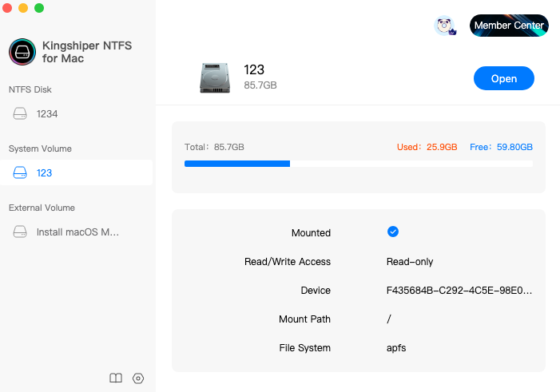Click the disk icon beside 1234
Image resolution: width=560 pixels, height=392 pixels.
pos(20,114)
